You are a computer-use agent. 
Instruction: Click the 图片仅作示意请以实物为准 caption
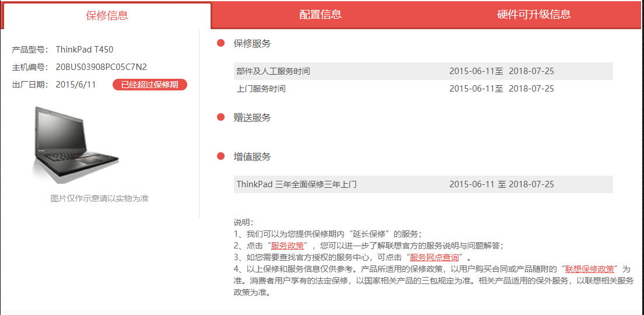(99, 198)
